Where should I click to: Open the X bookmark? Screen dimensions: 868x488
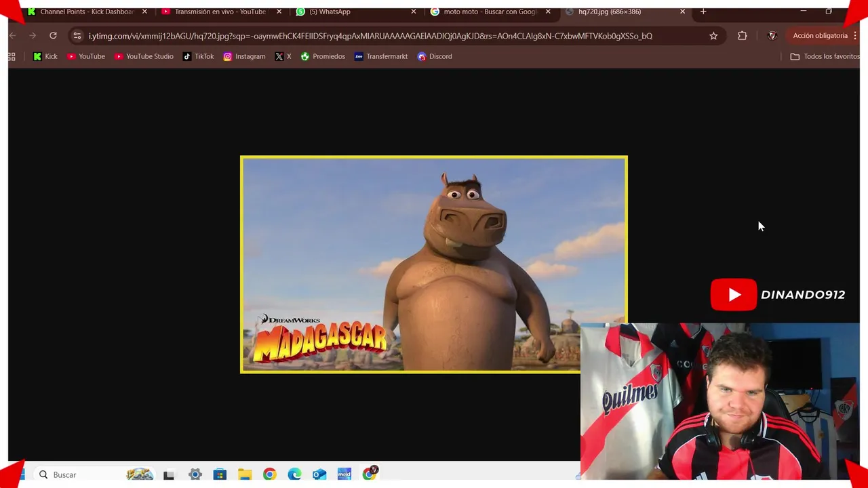(x=283, y=56)
